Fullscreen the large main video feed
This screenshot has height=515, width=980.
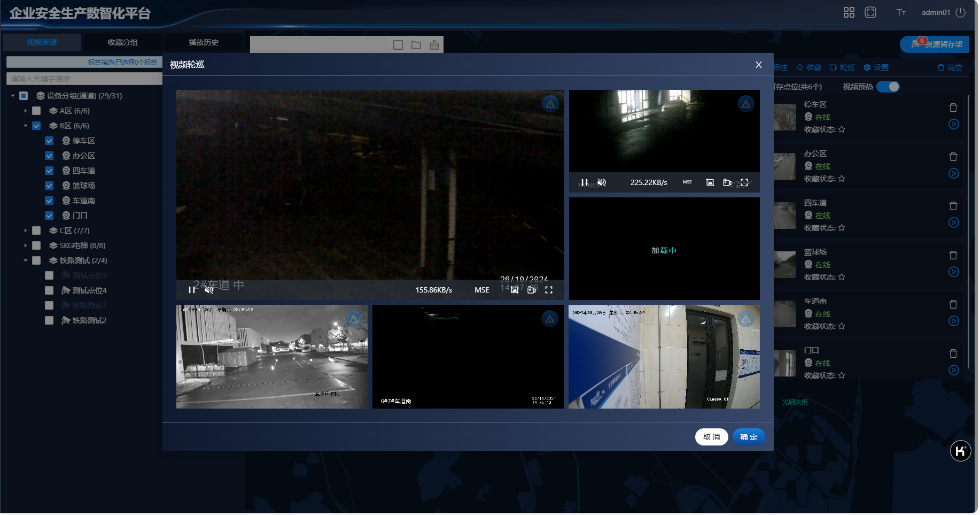click(x=549, y=290)
